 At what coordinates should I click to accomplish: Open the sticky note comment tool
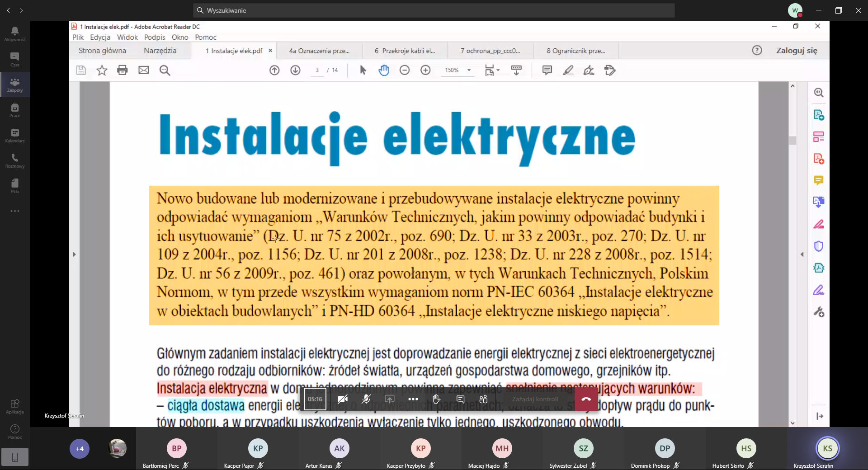(x=547, y=70)
